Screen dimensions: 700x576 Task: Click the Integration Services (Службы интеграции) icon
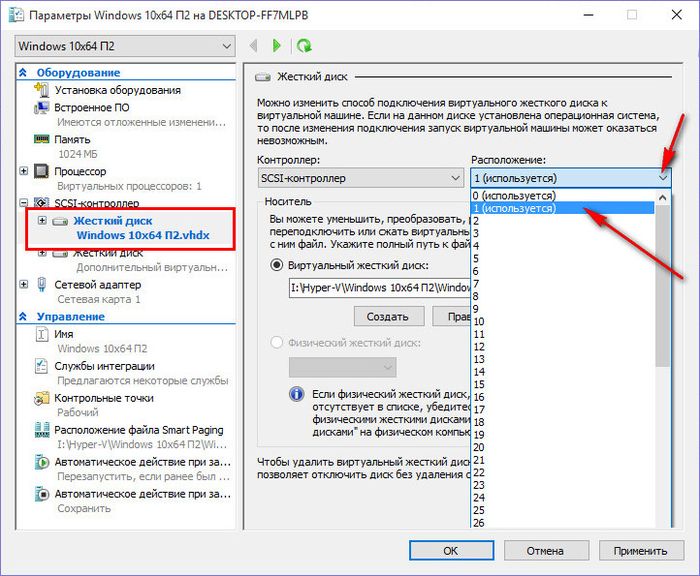coord(42,366)
